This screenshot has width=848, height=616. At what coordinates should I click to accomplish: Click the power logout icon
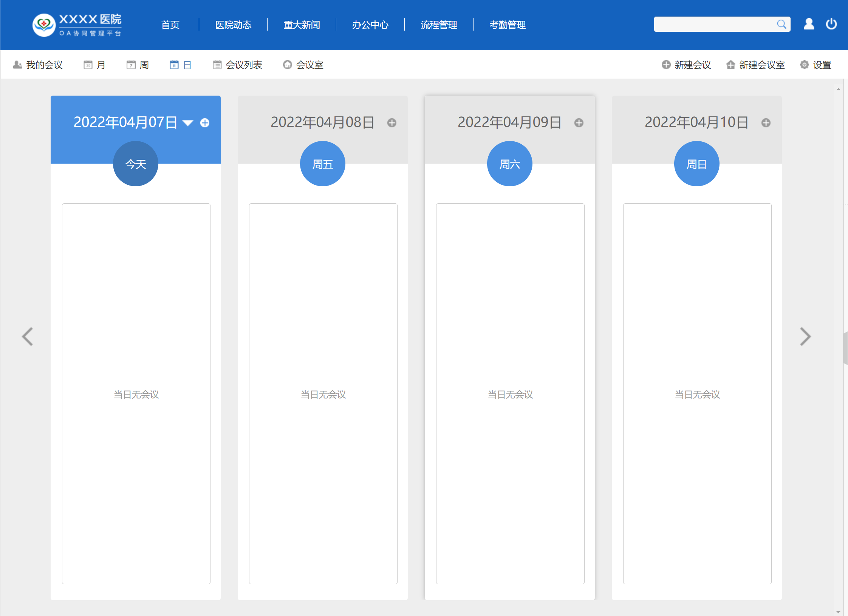(x=831, y=24)
